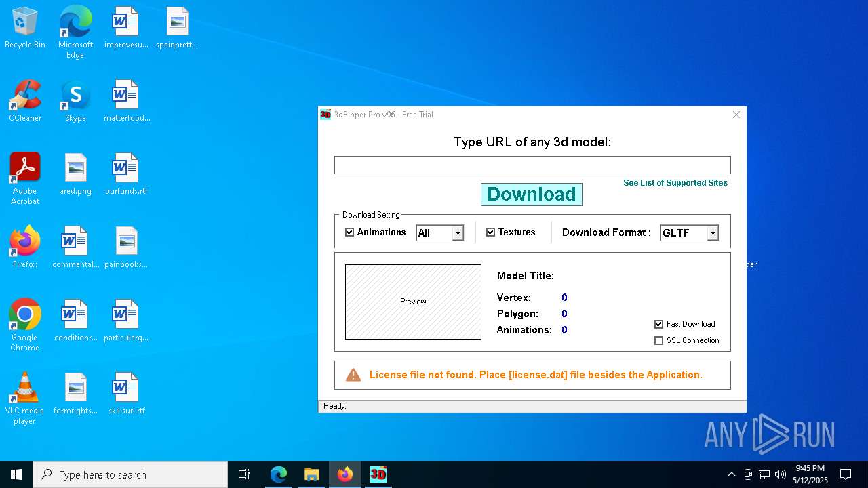The width and height of the screenshot is (868, 488).
Task: Select the conditionr... document icon
Action: click(75, 321)
